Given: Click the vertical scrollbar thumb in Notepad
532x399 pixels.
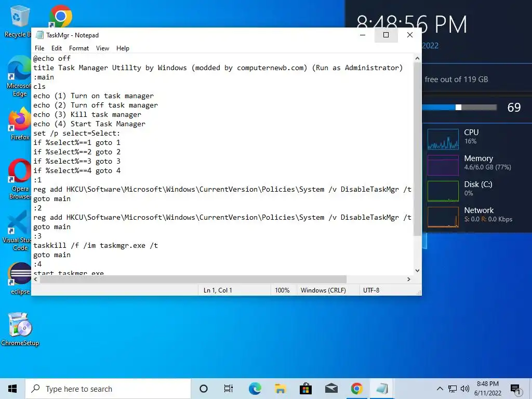Looking at the screenshot, I should [x=417, y=149].
